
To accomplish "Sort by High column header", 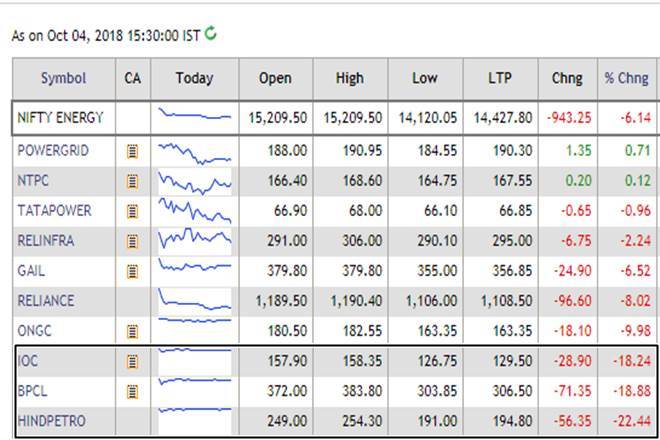I will coord(350,78).
